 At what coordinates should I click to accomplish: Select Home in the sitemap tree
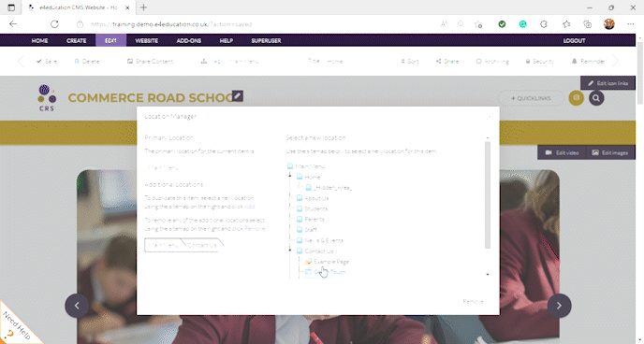tap(312, 177)
